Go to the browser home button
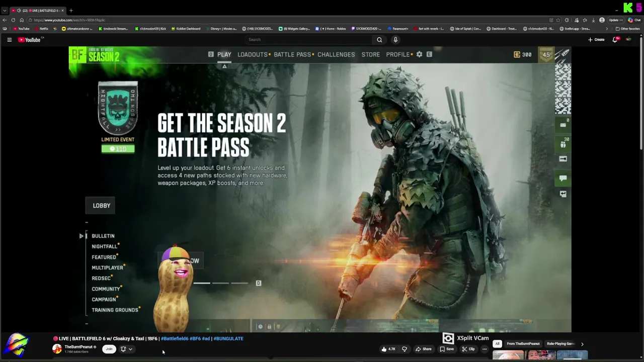This screenshot has height=362, width=644. coord(22,20)
